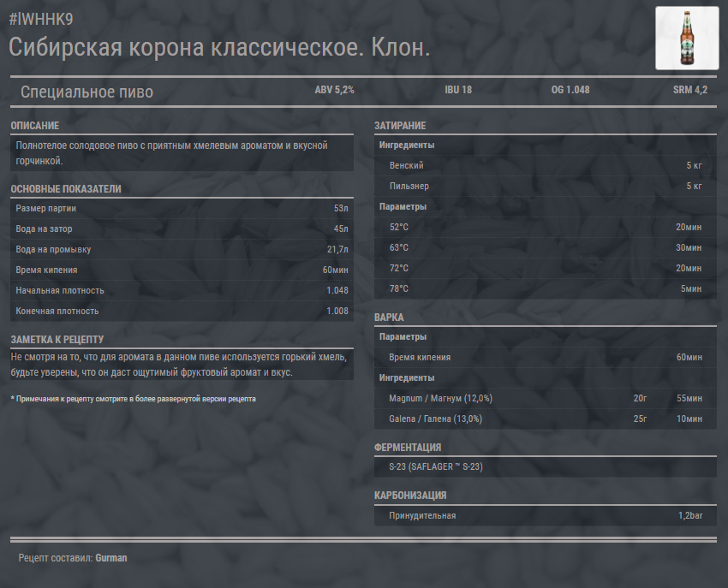Click 'Параметры' under Затирание
Screen dimensions: 728x588
click(403, 206)
